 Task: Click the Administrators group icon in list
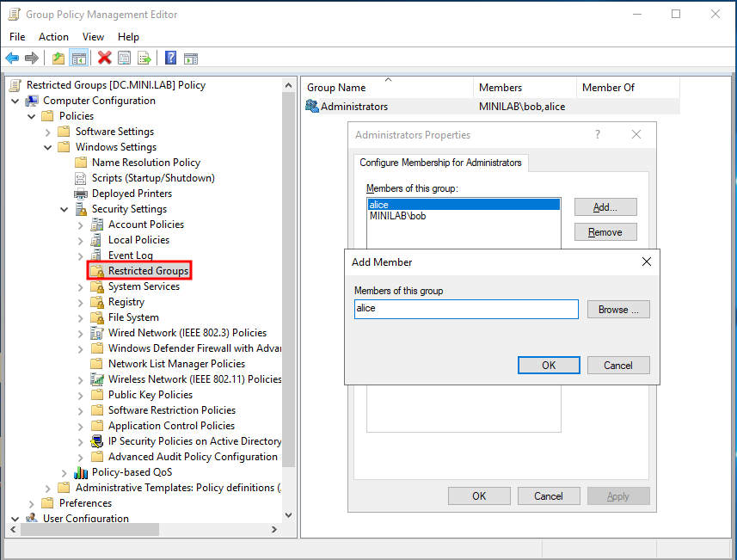point(311,107)
